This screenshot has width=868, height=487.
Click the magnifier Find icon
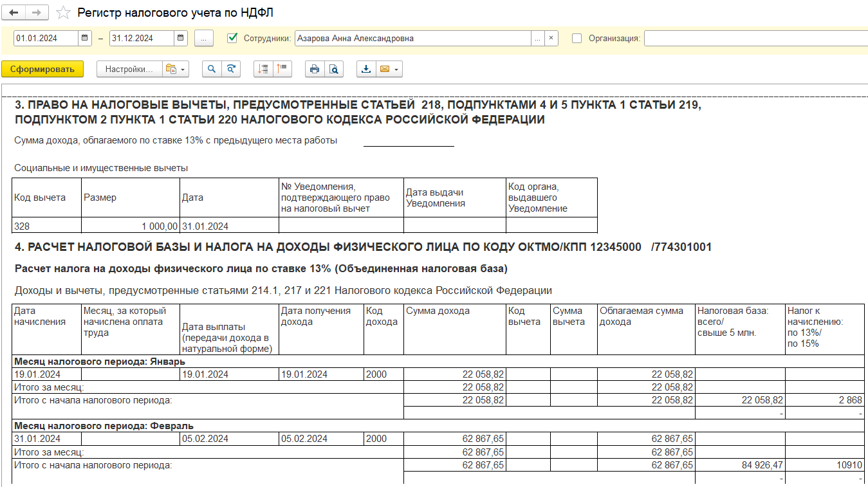coord(212,69)
